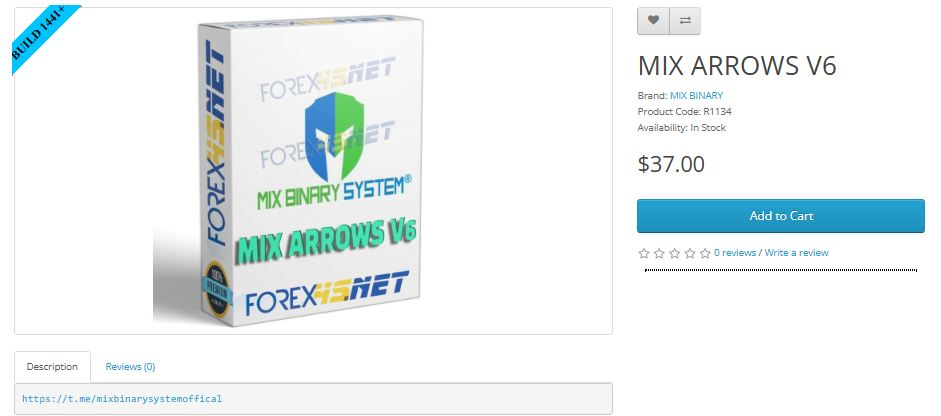Viewport: 941px width, 416px height.
Task: Click the Write a review link
Action: click(796, 253)
